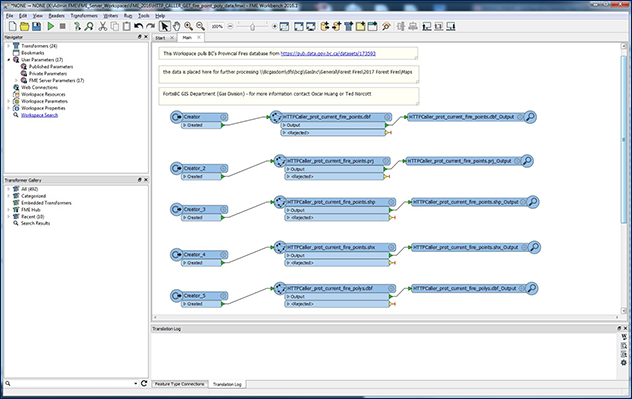
Task: Click magnifier on HTTPCaller_prot_current_fire_polys.dbf_Output inspector
Action: 532,288
